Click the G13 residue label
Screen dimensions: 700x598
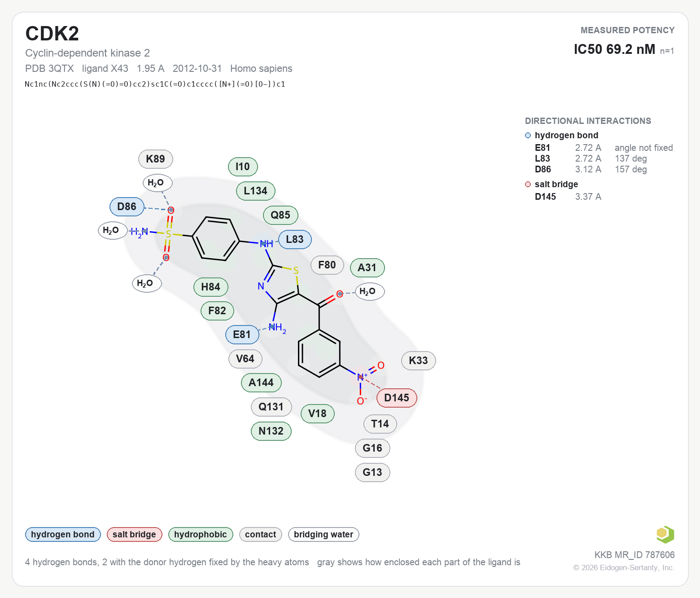click(x=372, y=472)
